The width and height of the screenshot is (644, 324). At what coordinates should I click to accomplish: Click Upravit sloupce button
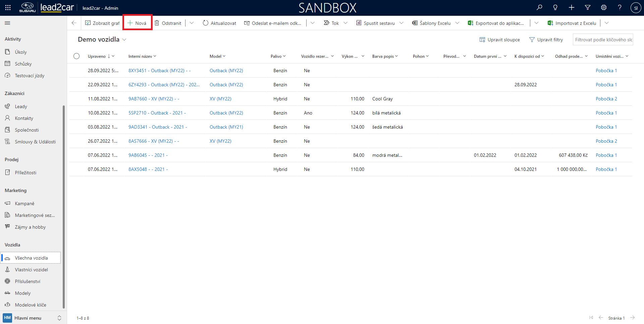[x=500, y=40]
